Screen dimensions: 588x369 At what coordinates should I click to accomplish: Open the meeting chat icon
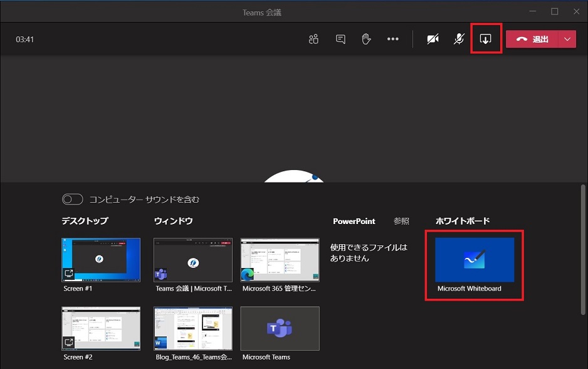click(x=340, y=39)
